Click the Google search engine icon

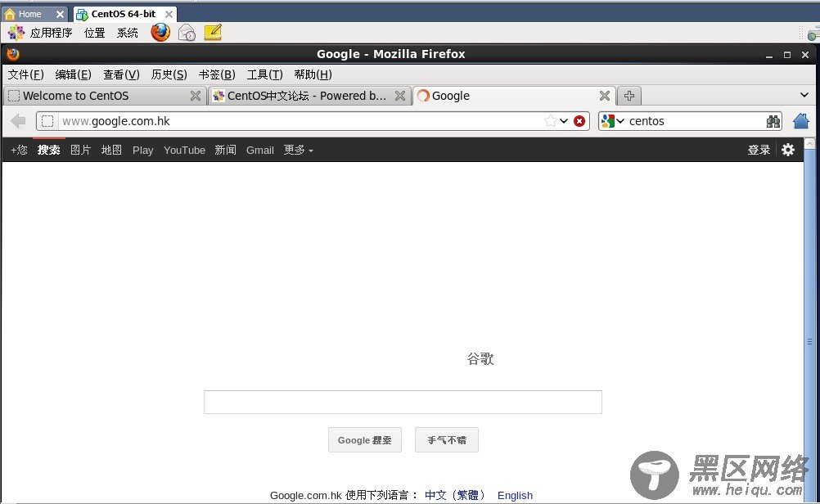tap(608, 121)
